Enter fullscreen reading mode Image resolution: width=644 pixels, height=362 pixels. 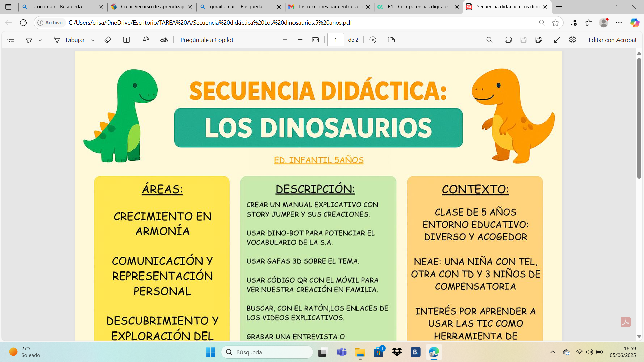(557, 40)
